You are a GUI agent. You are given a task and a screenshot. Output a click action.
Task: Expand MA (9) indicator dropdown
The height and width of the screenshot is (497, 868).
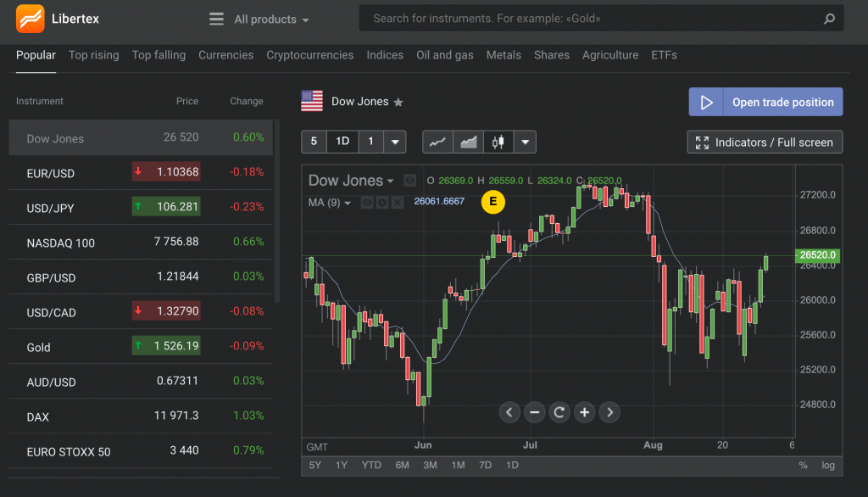point(348,204)
